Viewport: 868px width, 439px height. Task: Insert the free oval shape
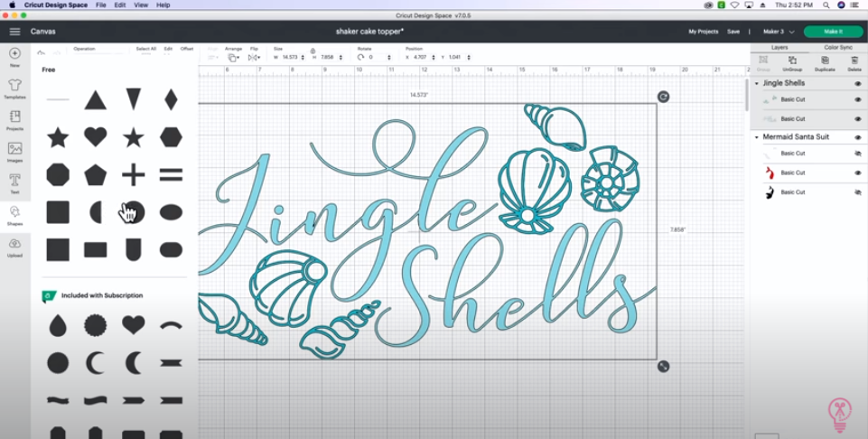point(171,212)
